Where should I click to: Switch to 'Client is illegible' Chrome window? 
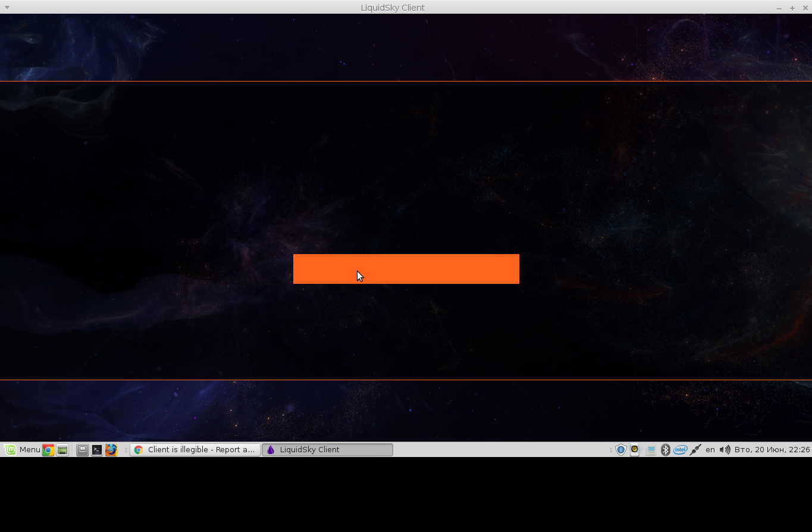(195, 450)
